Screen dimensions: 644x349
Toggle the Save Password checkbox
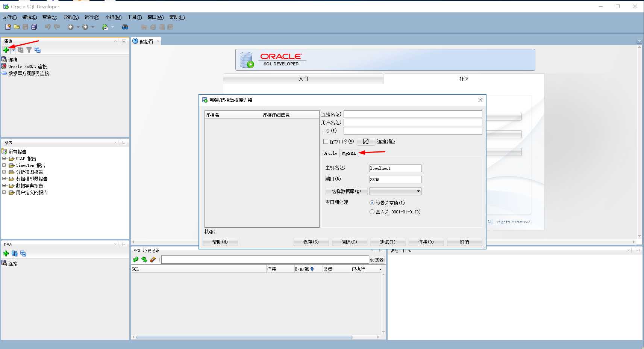tap(326, 142)
